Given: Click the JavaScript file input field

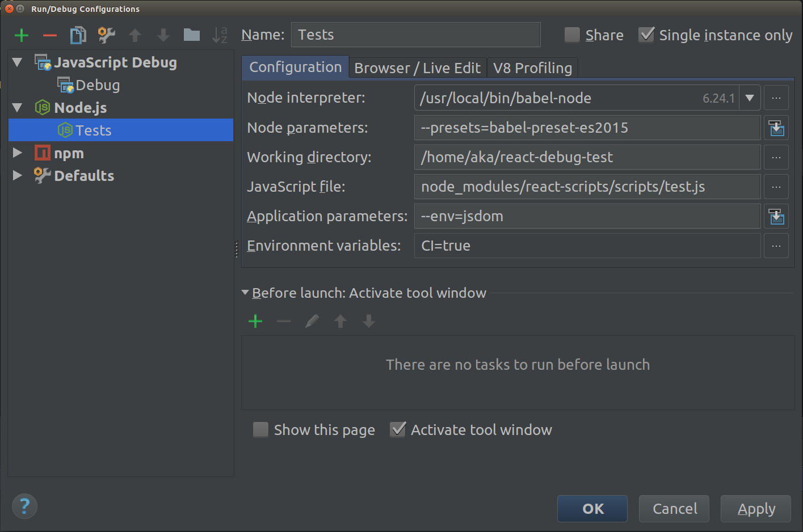Looking at the screenshot, I should [587, 187].
